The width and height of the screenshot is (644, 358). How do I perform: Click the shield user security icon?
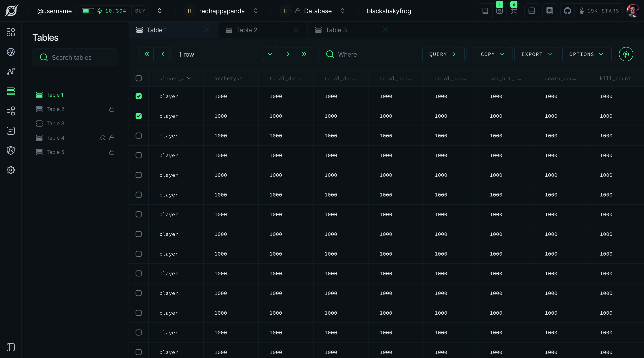click(11, 150)
